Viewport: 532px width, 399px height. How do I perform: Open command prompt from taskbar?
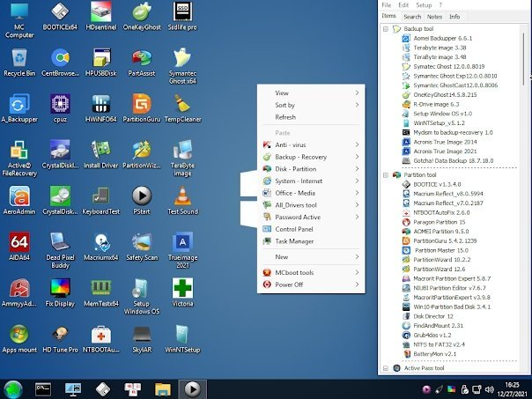(43, 389)
